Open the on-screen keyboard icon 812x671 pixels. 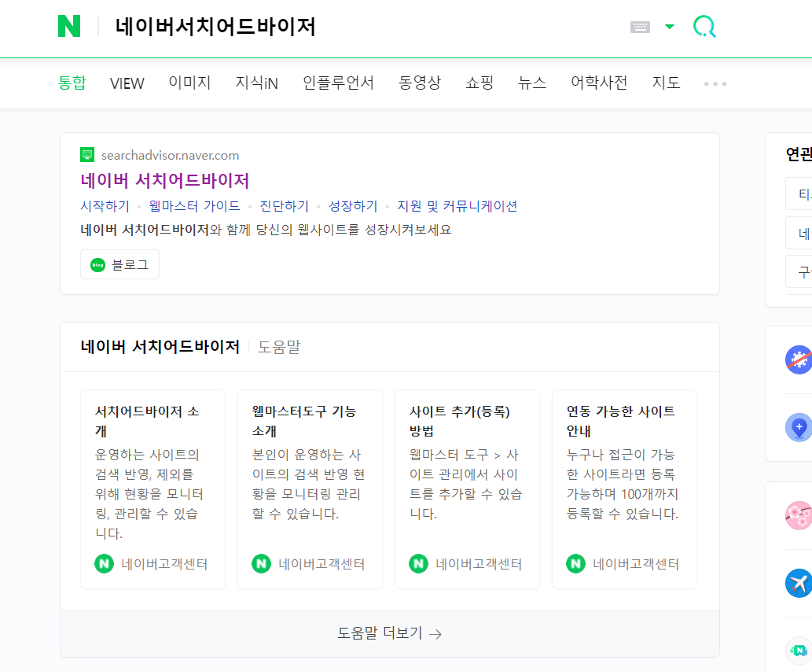640,27
